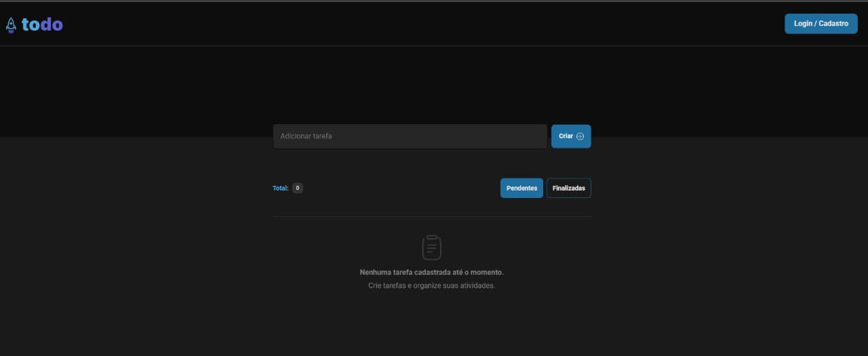Click the rocket logo icon
The width and height of the screenshot is (868, 356).
click(x=11, y=25)
